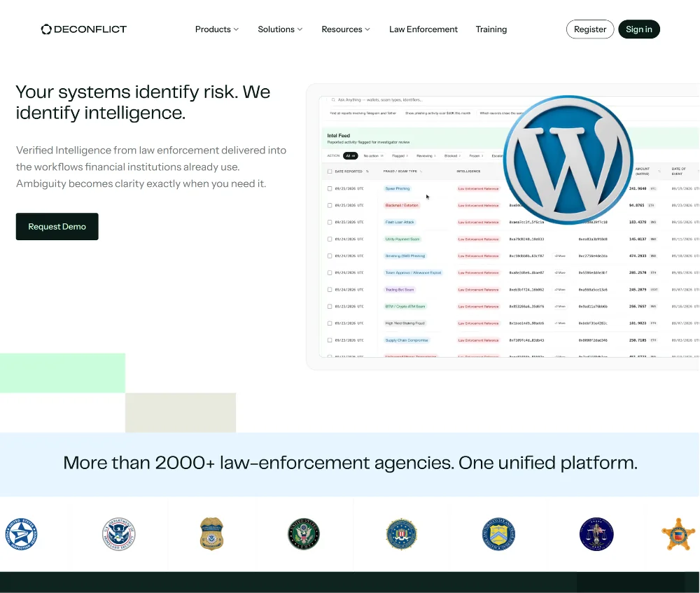
Task: Click the United States Army seal
Action: pyautogui.click(x=304, y=534)
